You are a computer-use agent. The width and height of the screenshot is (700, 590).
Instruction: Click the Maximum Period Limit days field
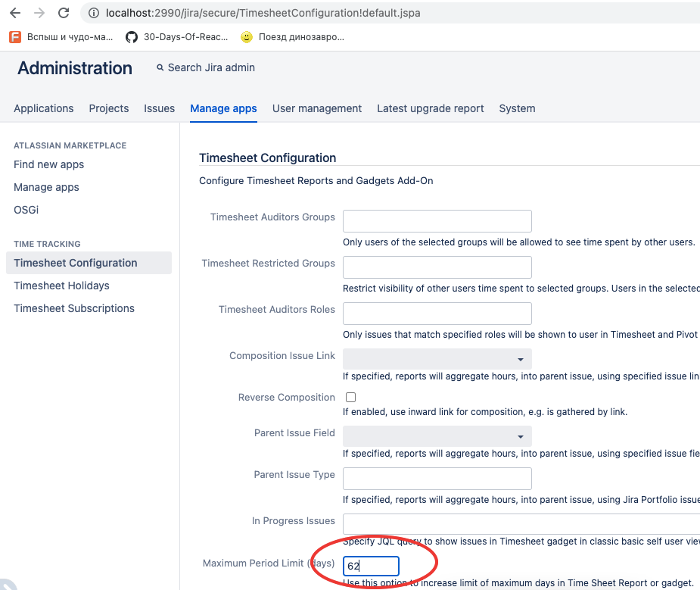(x=371, y=566)
